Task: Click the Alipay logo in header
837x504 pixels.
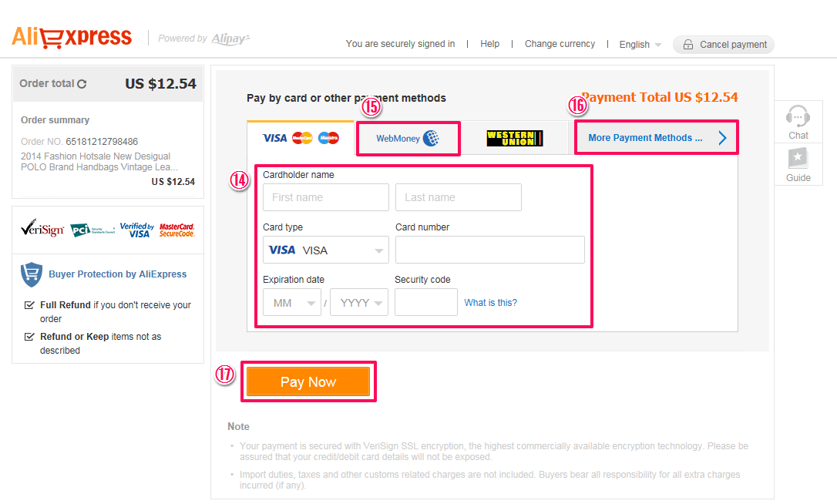Action: coord(230,39)
